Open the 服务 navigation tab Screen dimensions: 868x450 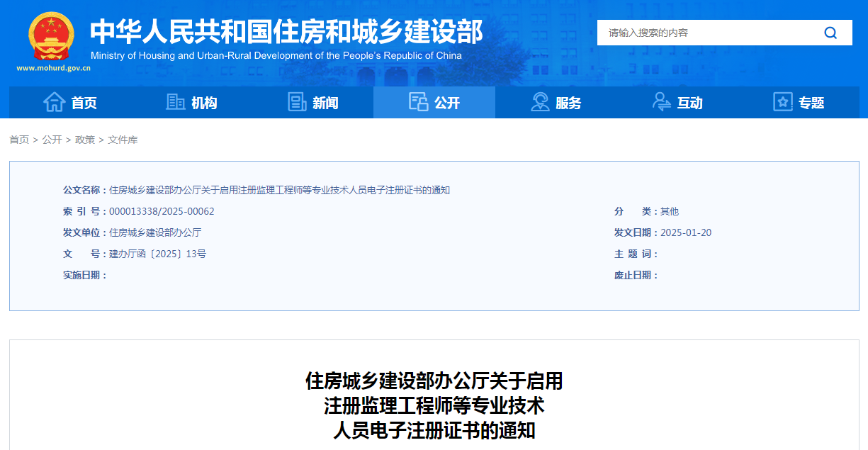click(x=556, y=103)
